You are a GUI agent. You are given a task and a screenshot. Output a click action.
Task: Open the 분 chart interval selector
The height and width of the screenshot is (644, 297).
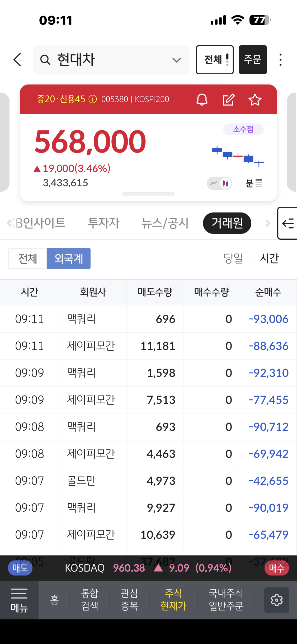[254, 183]
